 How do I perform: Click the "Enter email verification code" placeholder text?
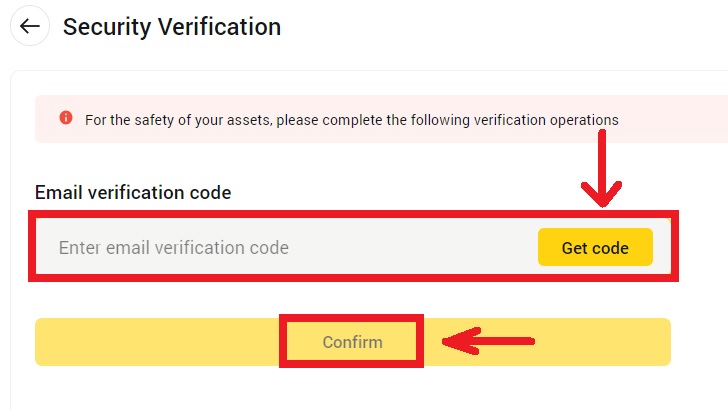173,247
